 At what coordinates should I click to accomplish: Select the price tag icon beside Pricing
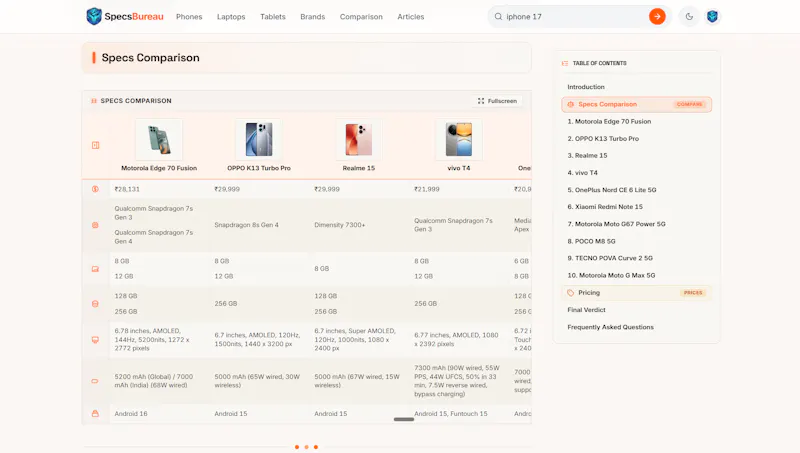(570, 293)
